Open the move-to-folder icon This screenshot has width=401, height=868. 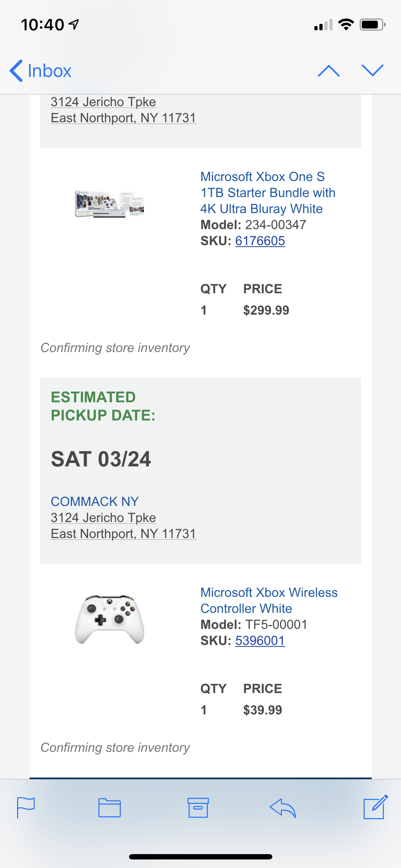click(x=109, y=807)
